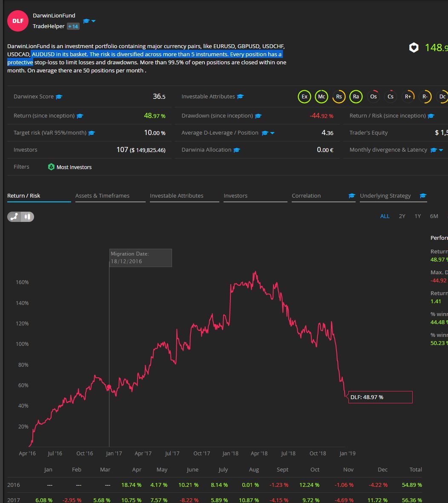The width and height of the screenshot is (448, 503).
Task: Switch chart to candlestick view
Action: pyautogui.click(x=28, y=217)
